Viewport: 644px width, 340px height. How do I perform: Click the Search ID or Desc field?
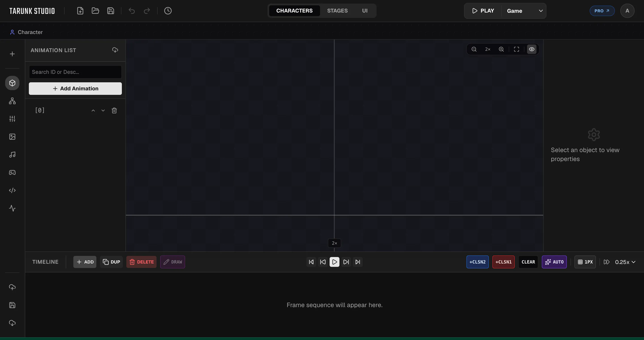75,72
